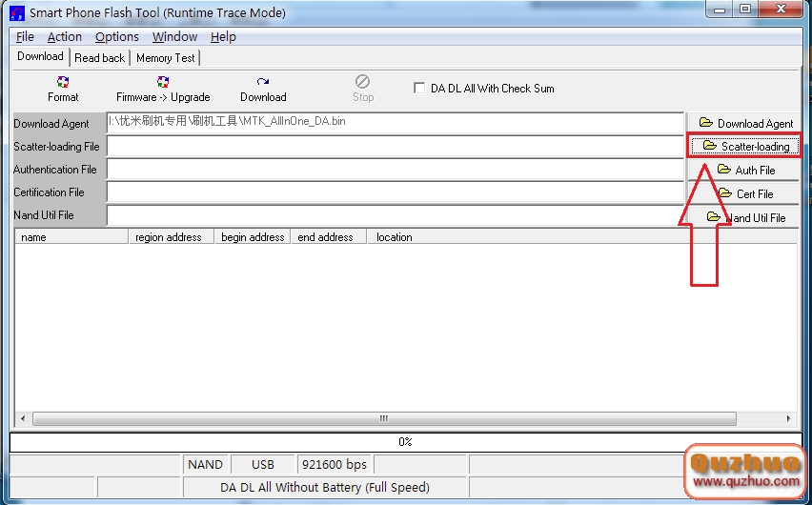The height and width of the screenshot is (505, 812).
Task: Click the Download Agent field label
Action: [51, 124]
